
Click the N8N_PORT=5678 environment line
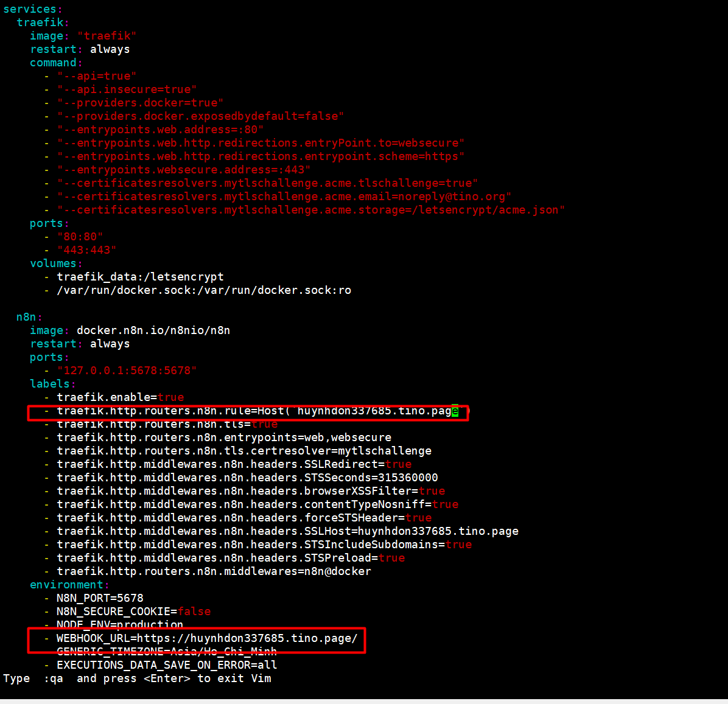coord(100,598)
